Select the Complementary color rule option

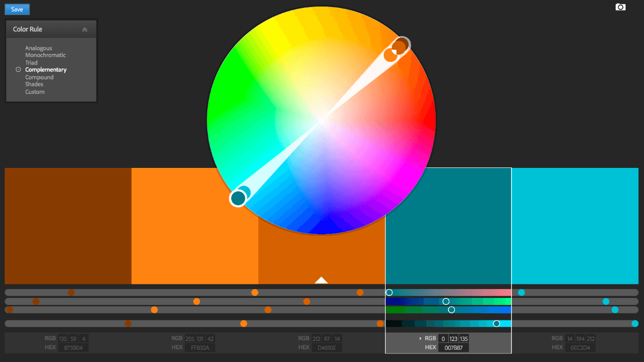tap(46, 70)
